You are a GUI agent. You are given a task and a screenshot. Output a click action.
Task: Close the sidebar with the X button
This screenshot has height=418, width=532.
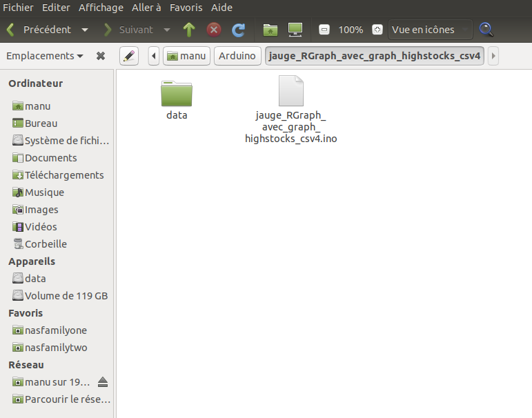(x=101, y=56)
